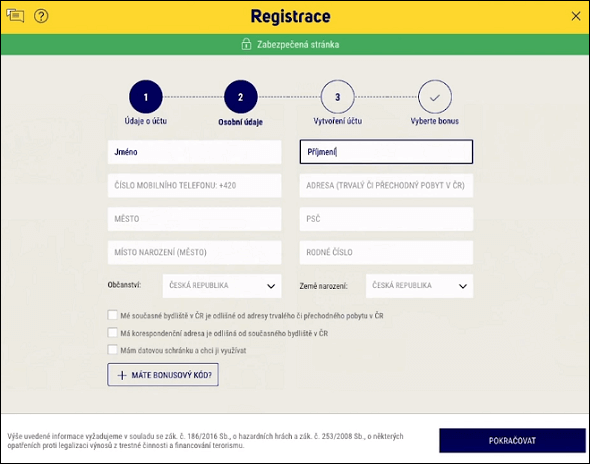Click the Země narození label
The image size is (590, 464).
coord(324,286)
